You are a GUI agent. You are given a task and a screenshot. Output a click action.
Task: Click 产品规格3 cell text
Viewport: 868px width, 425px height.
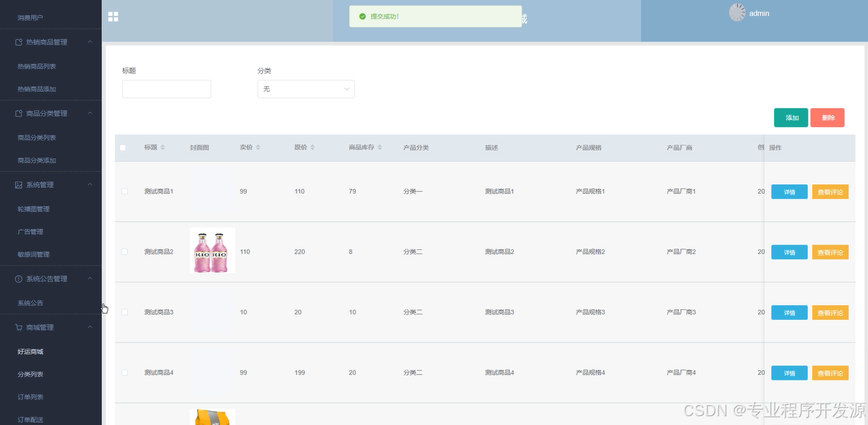pyautogui.click(x=590, y=312)
